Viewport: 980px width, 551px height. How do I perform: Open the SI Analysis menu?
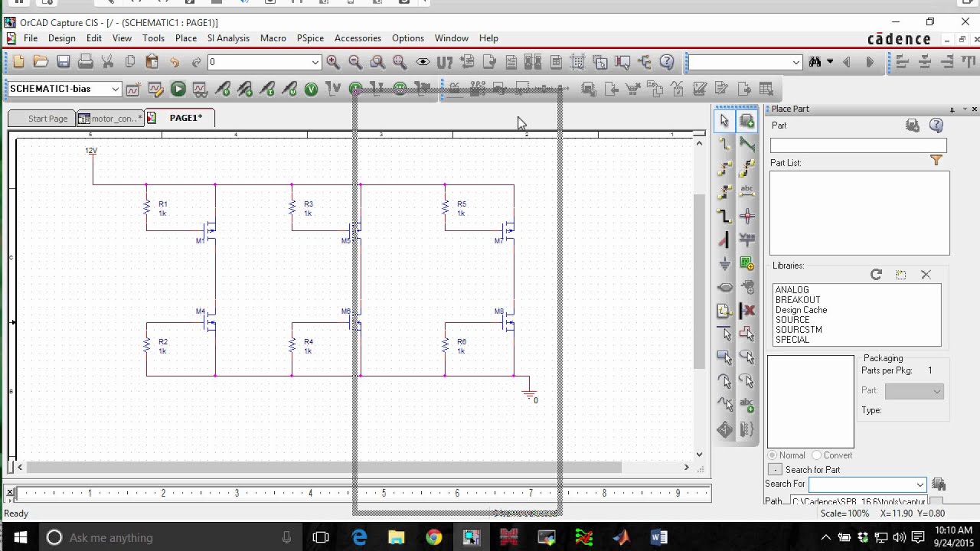[x=228, y=38]
